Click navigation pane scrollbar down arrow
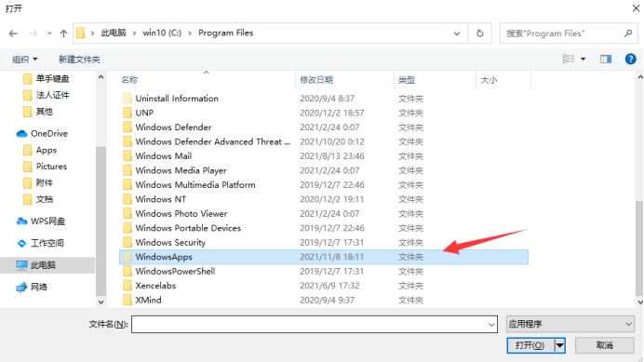Screen dimensions: 644x362 (101, 302)
